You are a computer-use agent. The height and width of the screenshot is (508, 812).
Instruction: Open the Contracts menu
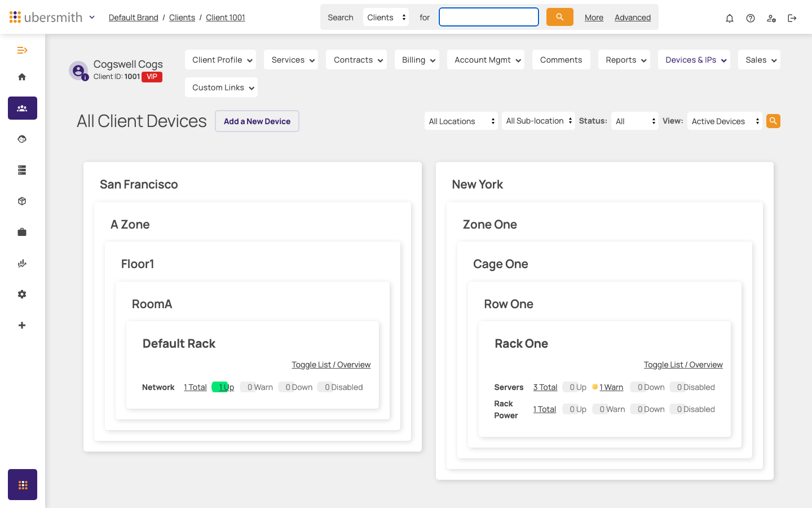point(356,60)
